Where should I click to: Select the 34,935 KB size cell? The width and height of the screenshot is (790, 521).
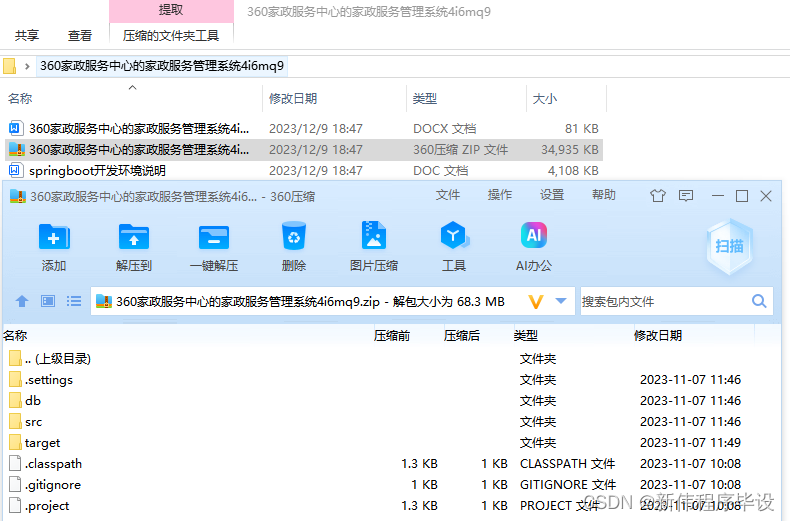tap(570, 150)
